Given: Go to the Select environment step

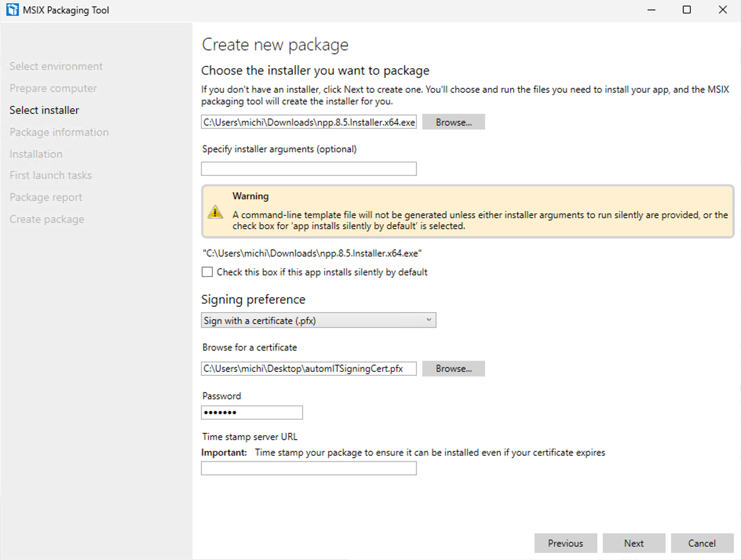Looking at the screenshot, I should (56, 66).
